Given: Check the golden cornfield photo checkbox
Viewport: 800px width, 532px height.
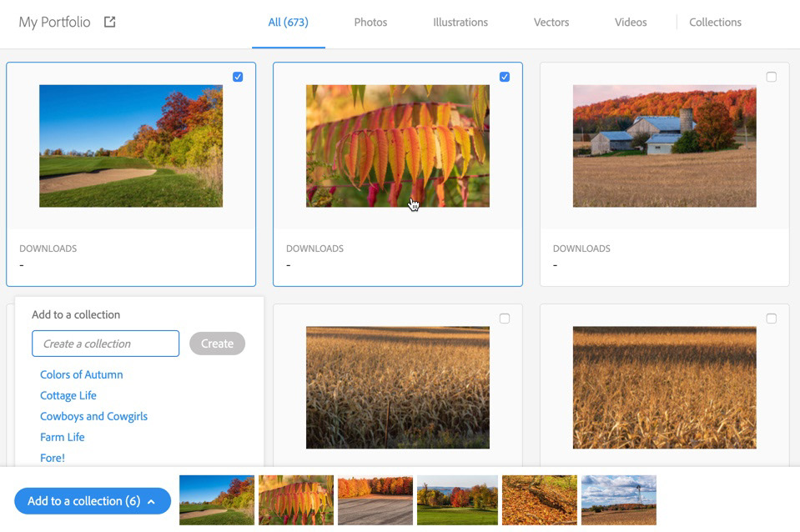Looking at the screenshot, I should pyautogui.click(x=772, y=319).
